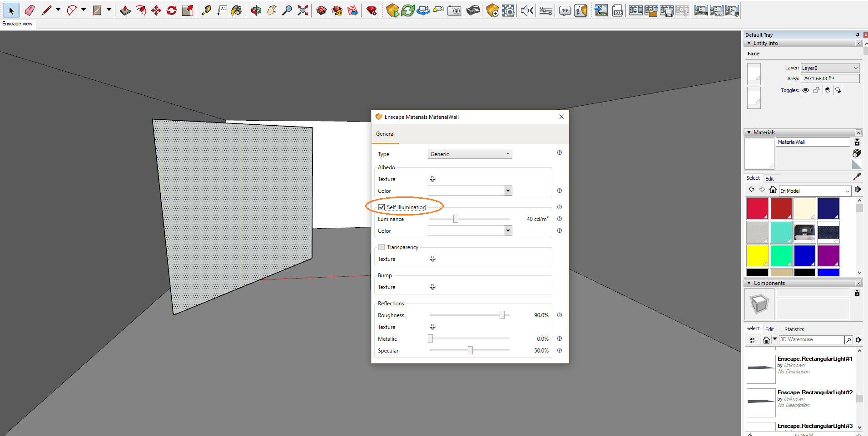Toggle the entity lock icon
Viewport: 868px width, 436px height.
coord(816,90)
